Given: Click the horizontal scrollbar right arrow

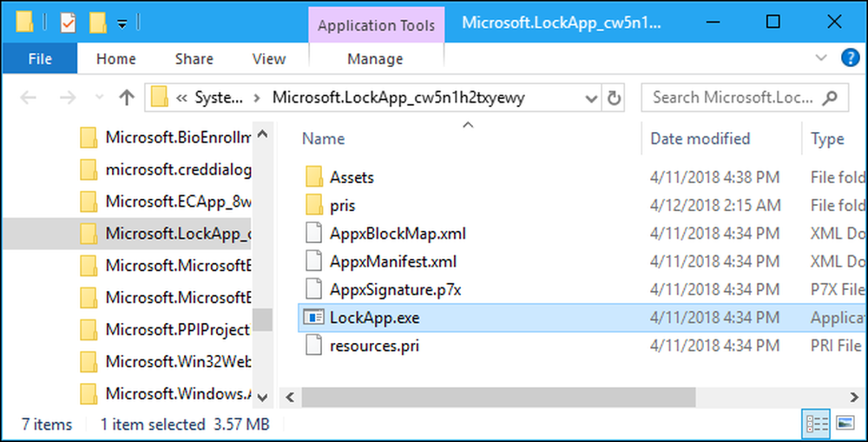Looking at the screenshot, I should 855,397.
